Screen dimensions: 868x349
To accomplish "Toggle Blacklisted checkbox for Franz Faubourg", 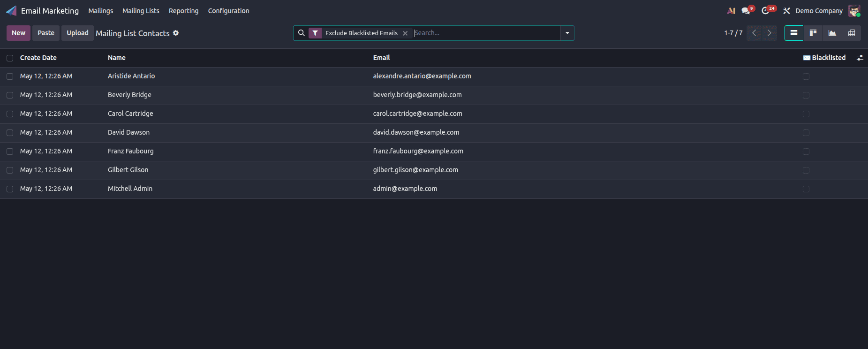I will pyautogui.click(x=806, y=152).
